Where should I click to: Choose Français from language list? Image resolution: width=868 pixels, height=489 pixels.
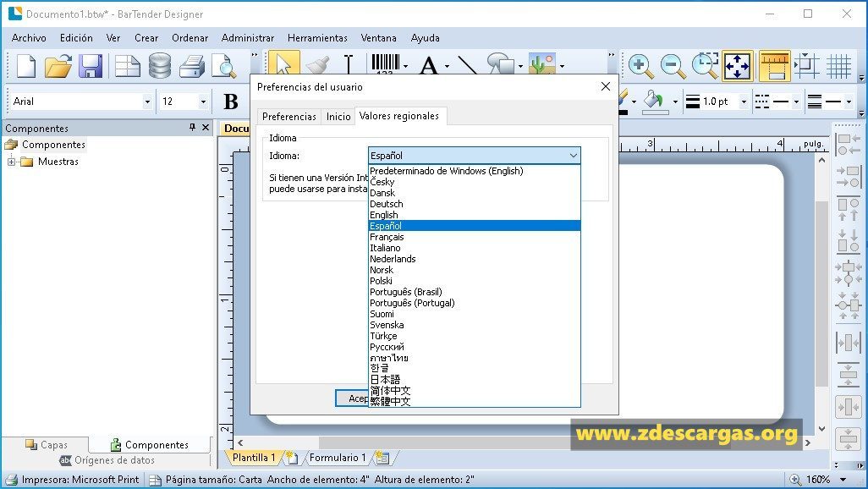(x=475, y=237)
